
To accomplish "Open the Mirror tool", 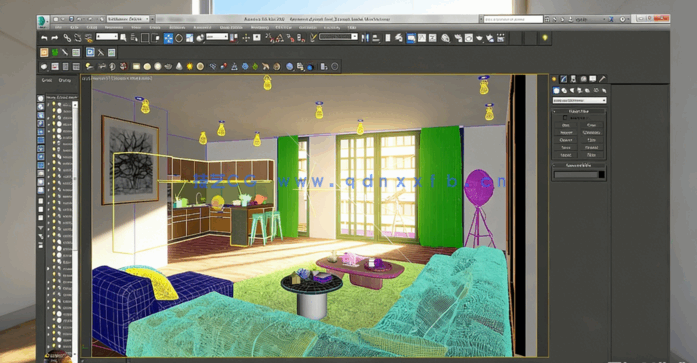I will pyautogui.click(x=365, y=38).
